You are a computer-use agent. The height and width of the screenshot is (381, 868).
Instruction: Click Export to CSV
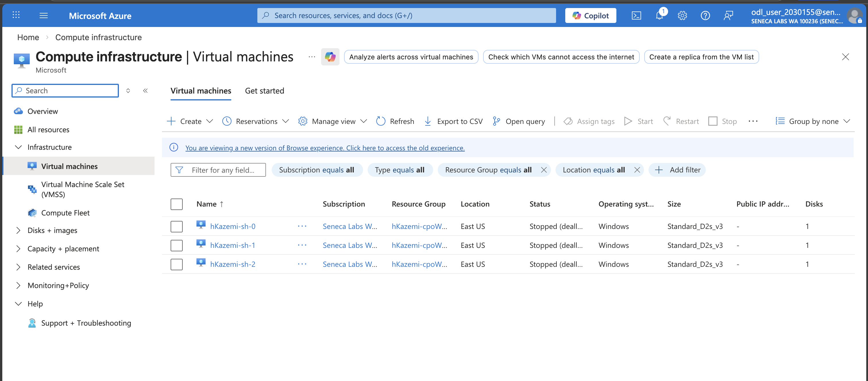(x=453, y=121)
